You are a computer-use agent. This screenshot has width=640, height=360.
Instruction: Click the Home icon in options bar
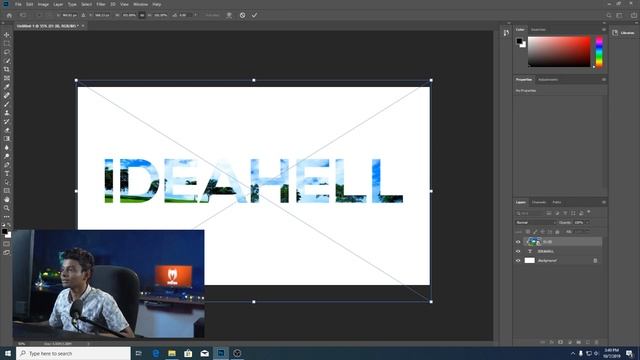(x=9, y=15)
